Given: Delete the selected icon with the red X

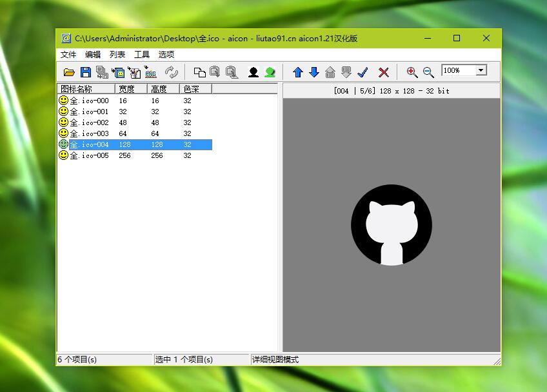Looking at the screenshot, I should 383,72.
